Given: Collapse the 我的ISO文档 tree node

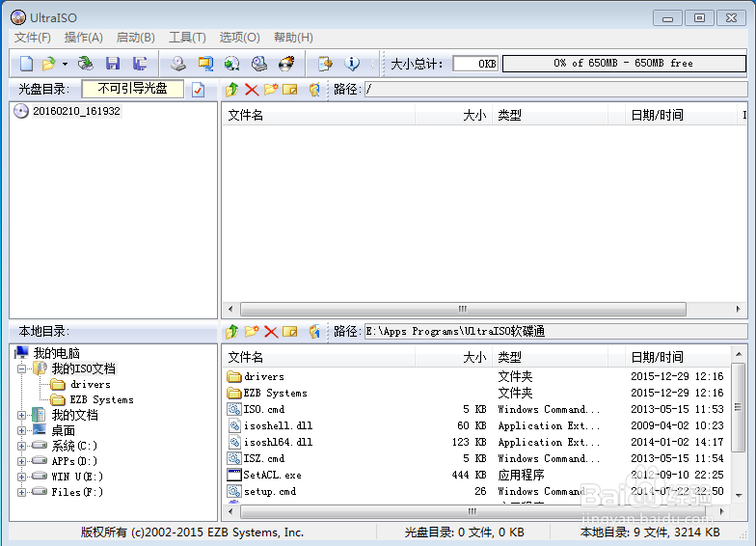Looking at the screenshot, I should coord(21,369).
